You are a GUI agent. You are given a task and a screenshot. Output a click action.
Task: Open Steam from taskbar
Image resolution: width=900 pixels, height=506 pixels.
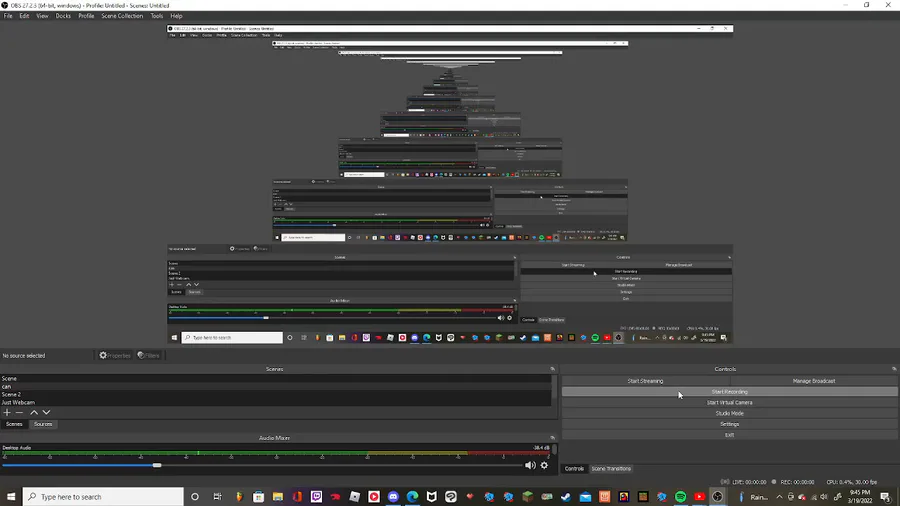coord(566,497)
